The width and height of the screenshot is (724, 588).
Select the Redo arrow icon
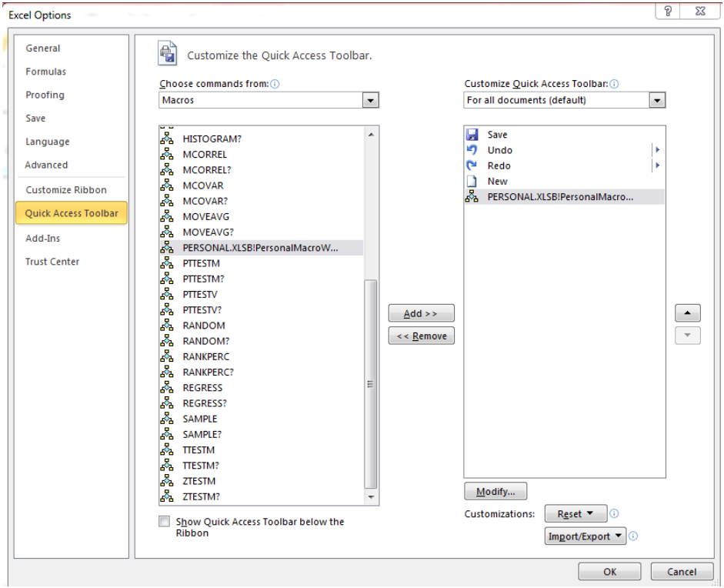[472, 165]
